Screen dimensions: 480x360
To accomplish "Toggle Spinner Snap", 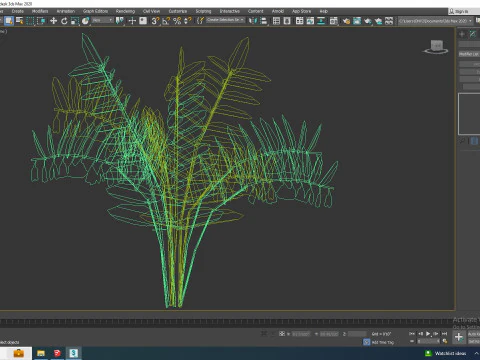I will tap(187, 21).
